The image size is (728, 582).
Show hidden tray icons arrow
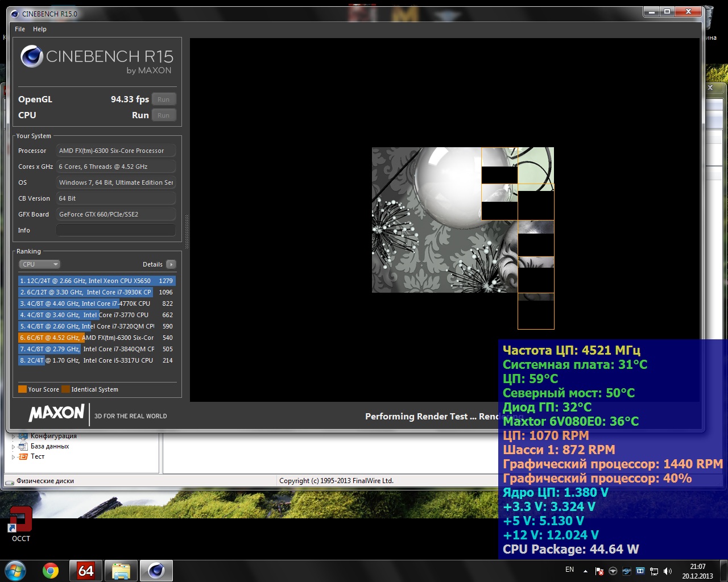(x=586, y=571)
